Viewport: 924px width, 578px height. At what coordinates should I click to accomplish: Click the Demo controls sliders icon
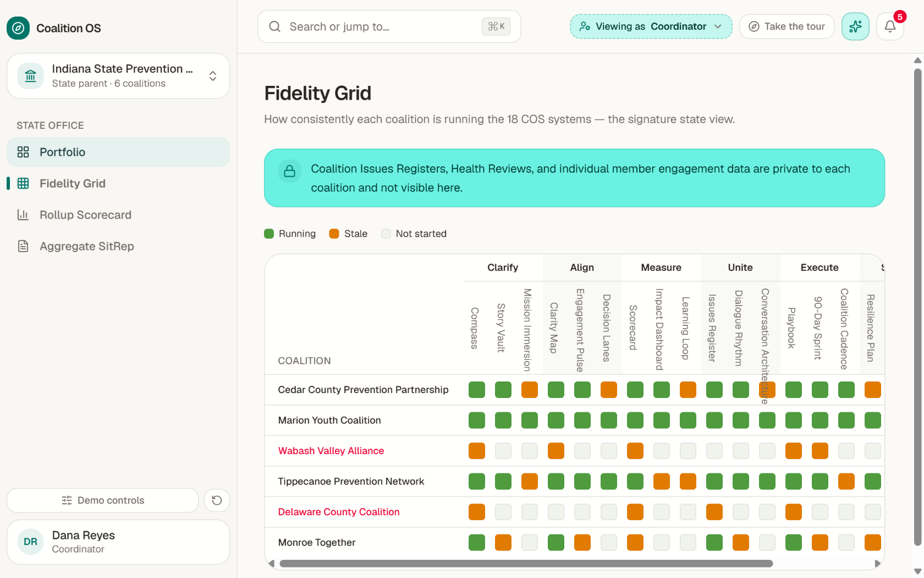click(x=67, y=500)
